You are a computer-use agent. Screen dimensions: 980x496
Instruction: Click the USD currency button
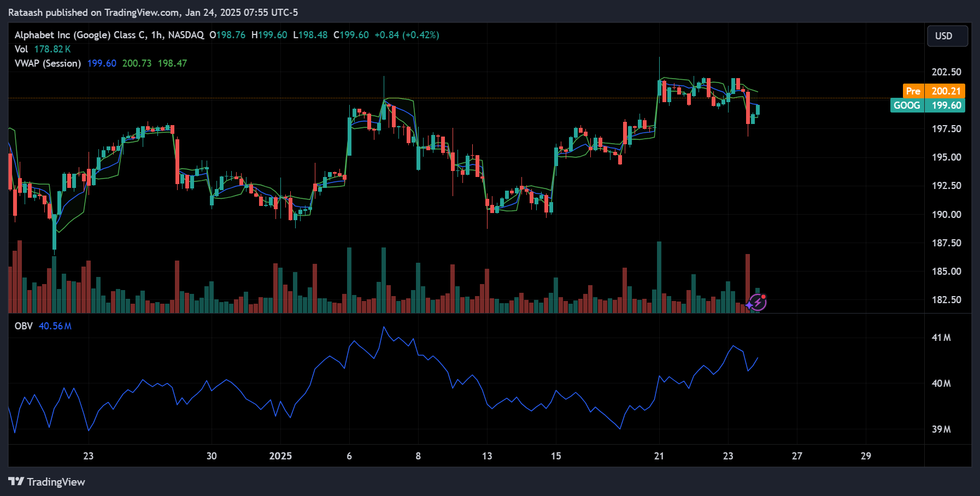(x=947, y=36)
